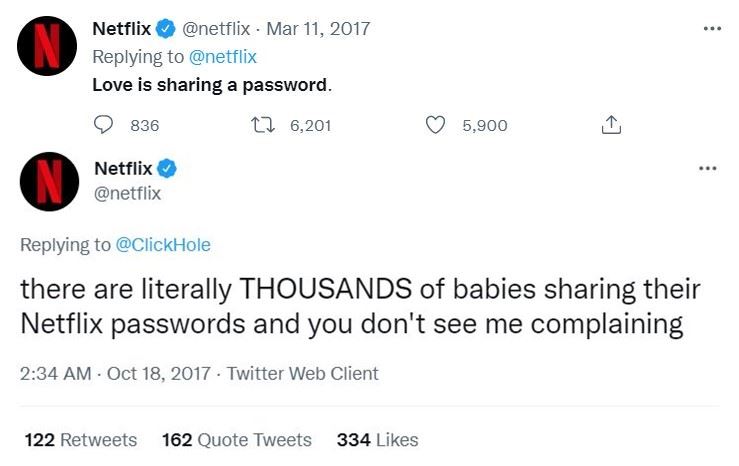This screenshot has width=739, height=466.
Task: View the 334 Likes list
Action: click(x=377, y=440)
